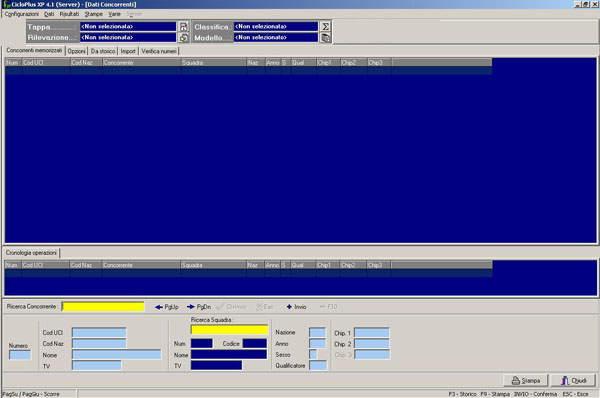Click the Sesso input field
This screenshot has height=398, width=600.
(313, 355)
